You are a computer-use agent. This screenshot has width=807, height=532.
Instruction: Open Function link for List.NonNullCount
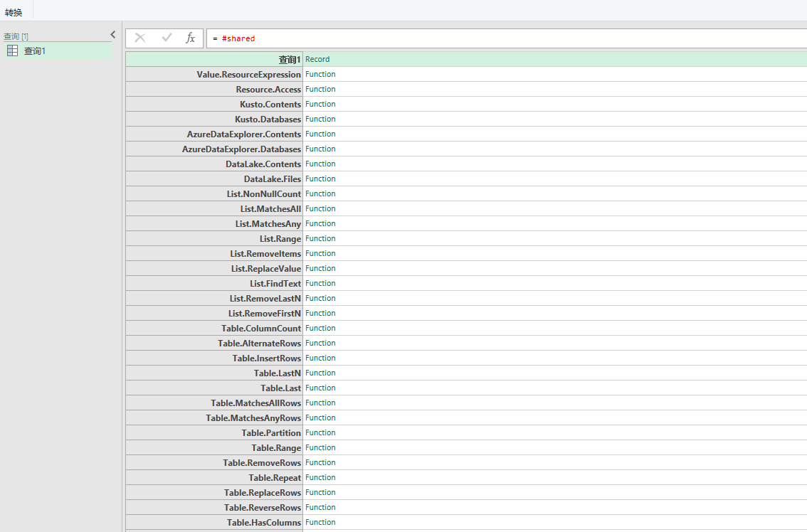(x=320, y=193)
